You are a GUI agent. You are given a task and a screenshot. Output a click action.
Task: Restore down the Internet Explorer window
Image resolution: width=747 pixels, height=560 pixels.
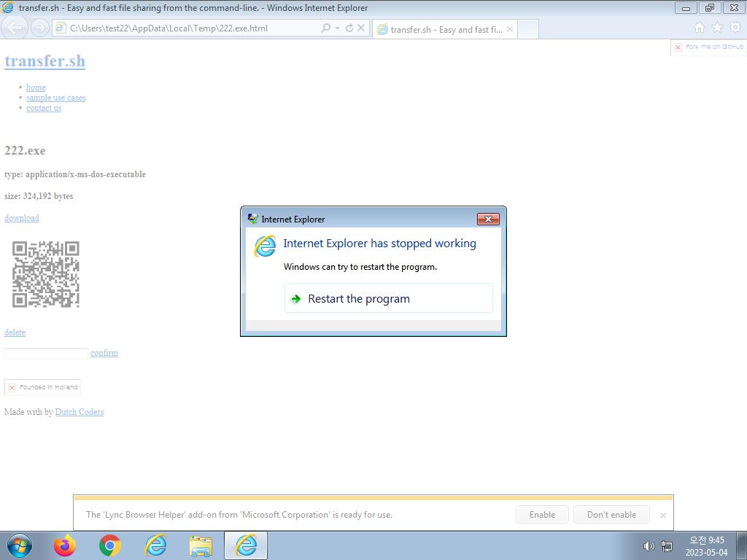click(x=710, y=7)
